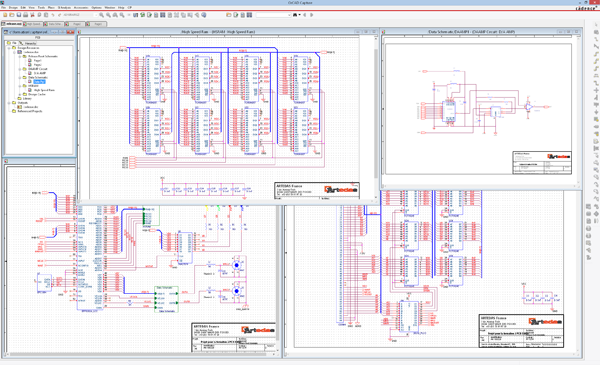Click the Open file toolbar icon
This screenshot has height=365, width=600.
click(12, 15)
